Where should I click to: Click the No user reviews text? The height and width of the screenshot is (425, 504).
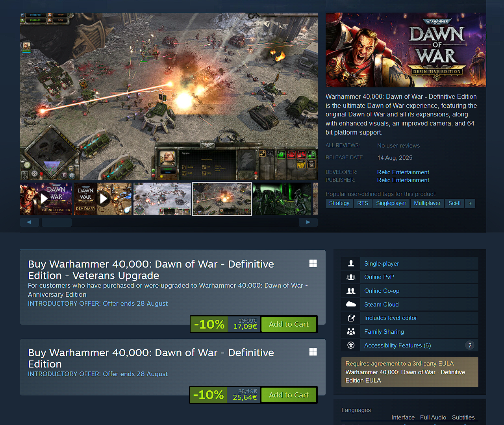398,146
